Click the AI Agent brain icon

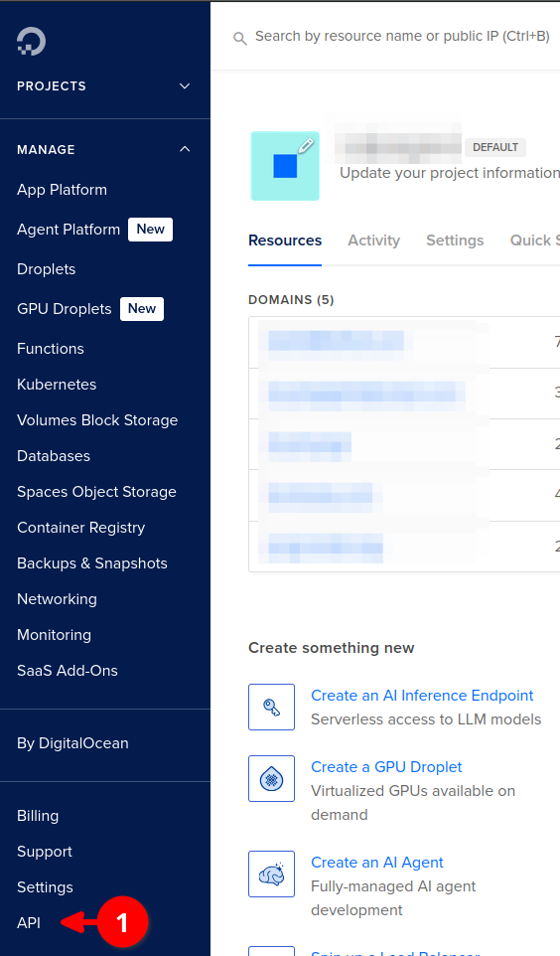[271, 874]
